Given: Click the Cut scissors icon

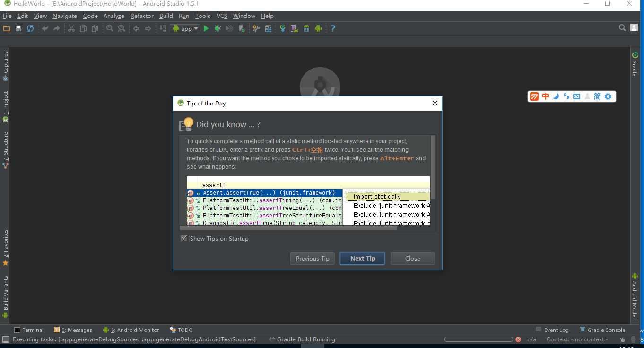Looking at the screenshot, I should 71,28.
